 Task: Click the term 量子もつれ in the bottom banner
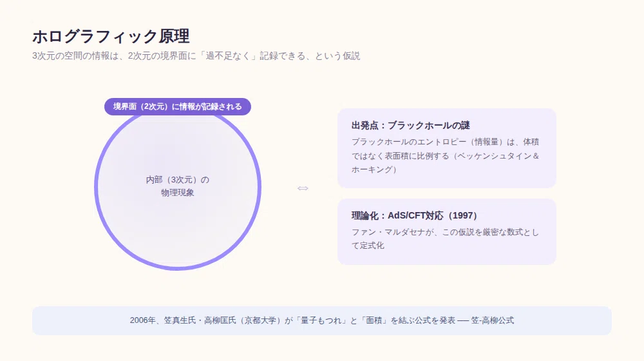tap(321, 320)
